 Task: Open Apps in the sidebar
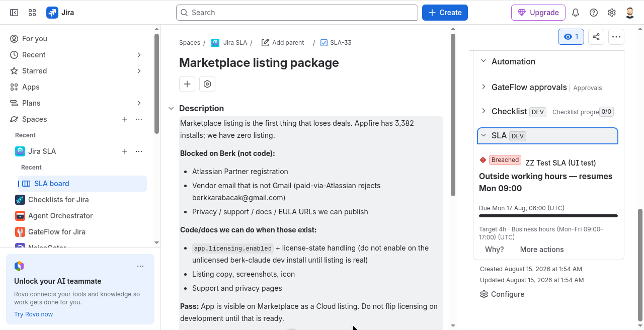click(x=76, y=87)
